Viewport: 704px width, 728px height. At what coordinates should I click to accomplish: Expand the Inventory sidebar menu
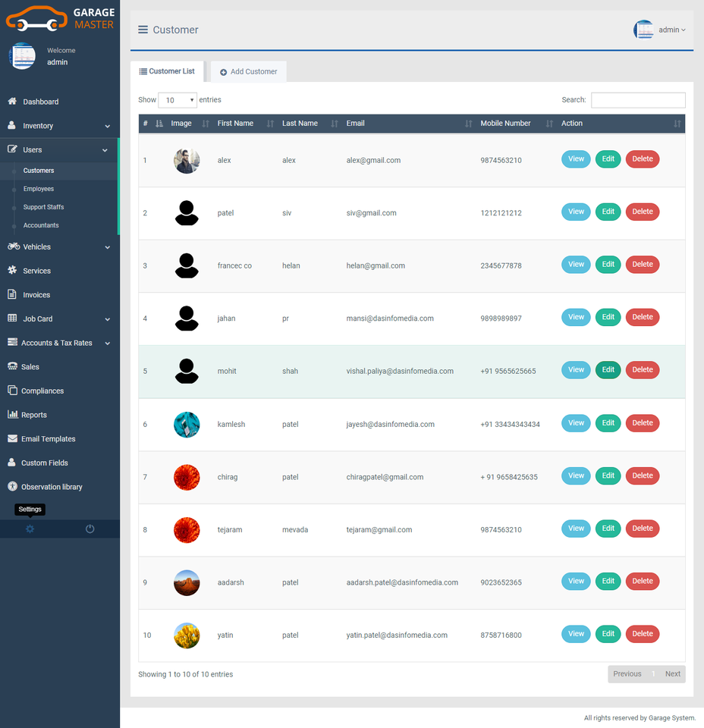click(59, 126)
